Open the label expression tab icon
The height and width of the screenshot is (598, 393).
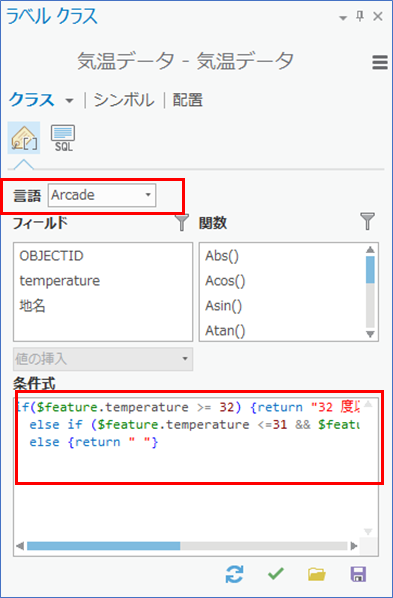point(24,138)
